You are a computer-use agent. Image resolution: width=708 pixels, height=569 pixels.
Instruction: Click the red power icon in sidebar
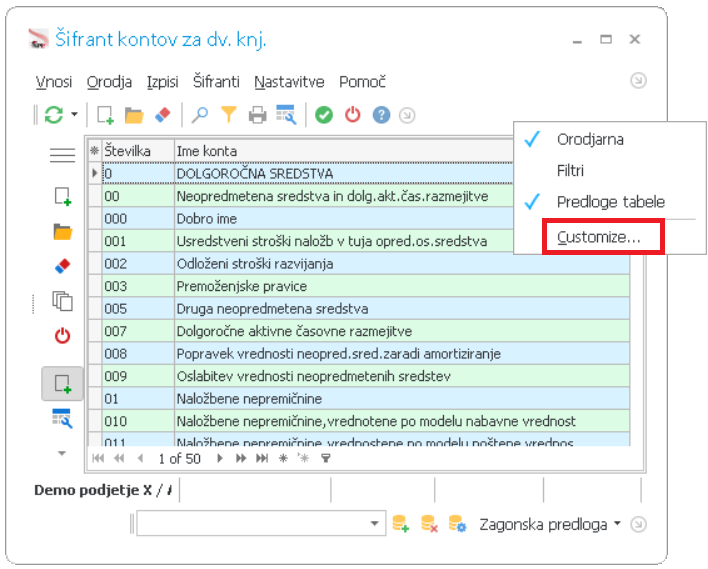click(62, 335)
